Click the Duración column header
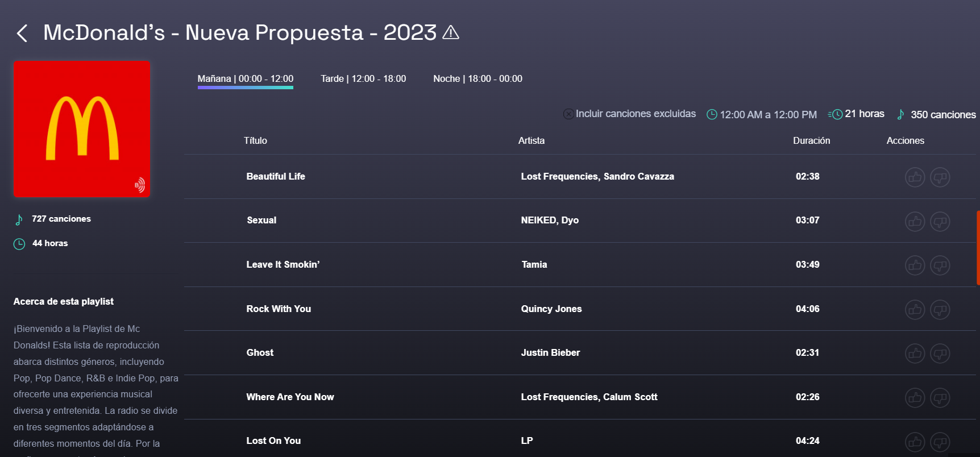The height and width of the screenshot is (457, 980). coord(811,140)
